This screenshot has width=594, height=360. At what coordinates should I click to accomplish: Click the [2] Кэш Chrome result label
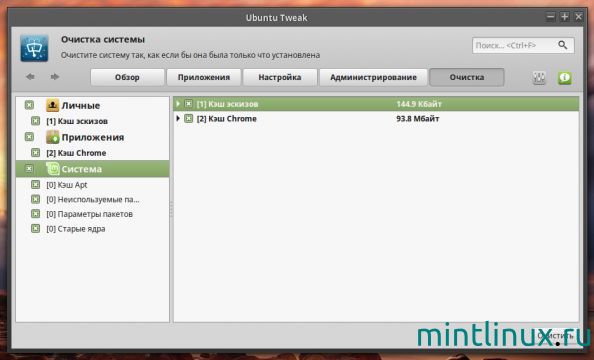click(227, 119)
